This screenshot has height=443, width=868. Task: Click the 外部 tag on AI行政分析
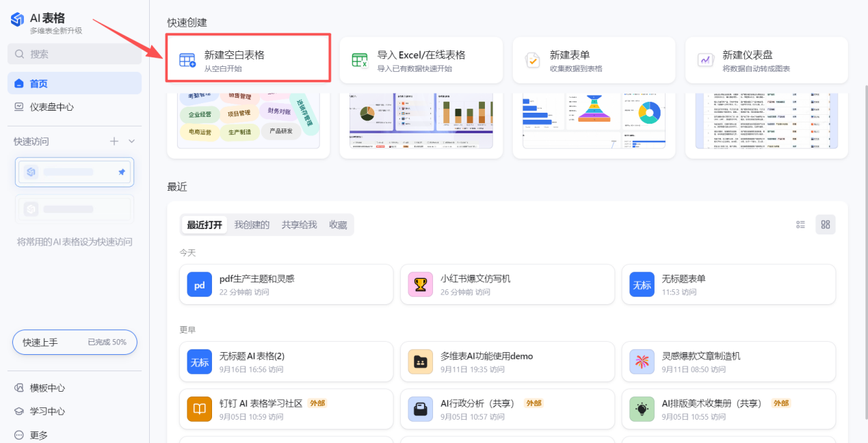pyautogui.click(x=534, y=403)
